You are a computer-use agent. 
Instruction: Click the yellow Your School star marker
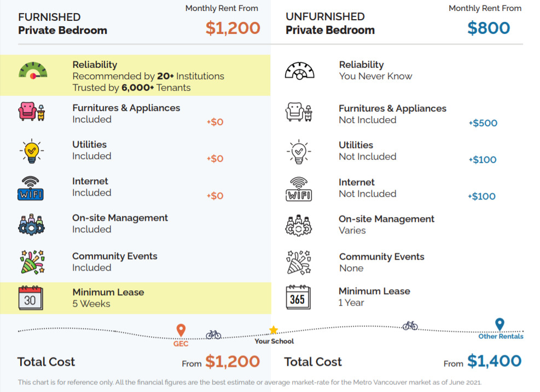coord(274,330)
